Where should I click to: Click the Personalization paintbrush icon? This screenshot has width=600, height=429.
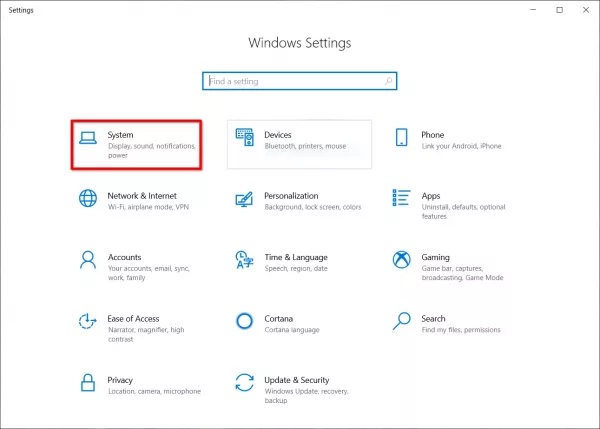(245, 199)
